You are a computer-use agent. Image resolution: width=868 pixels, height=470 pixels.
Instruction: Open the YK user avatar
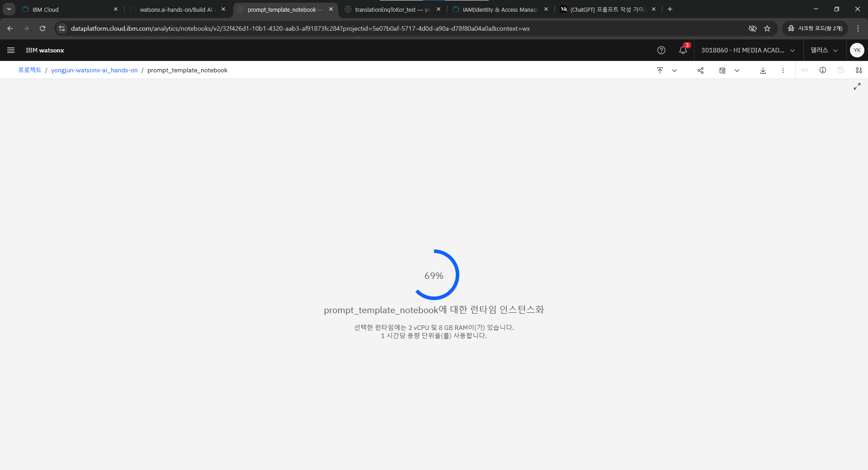point(857,50)
